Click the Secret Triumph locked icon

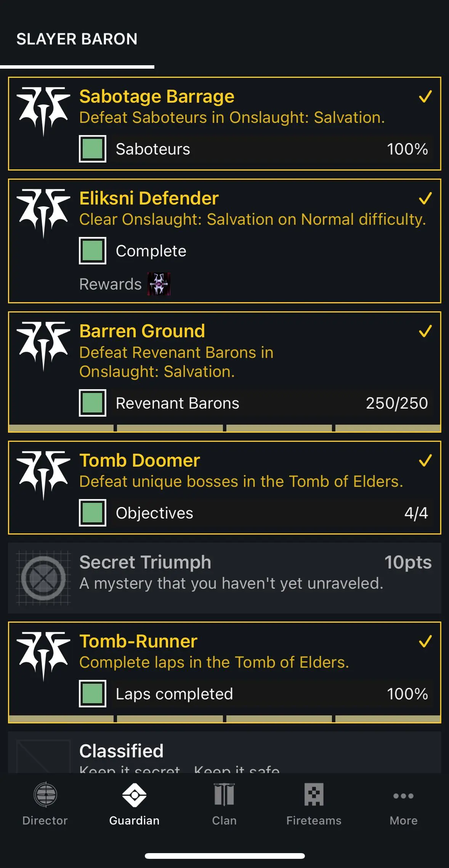coord(43,578)
